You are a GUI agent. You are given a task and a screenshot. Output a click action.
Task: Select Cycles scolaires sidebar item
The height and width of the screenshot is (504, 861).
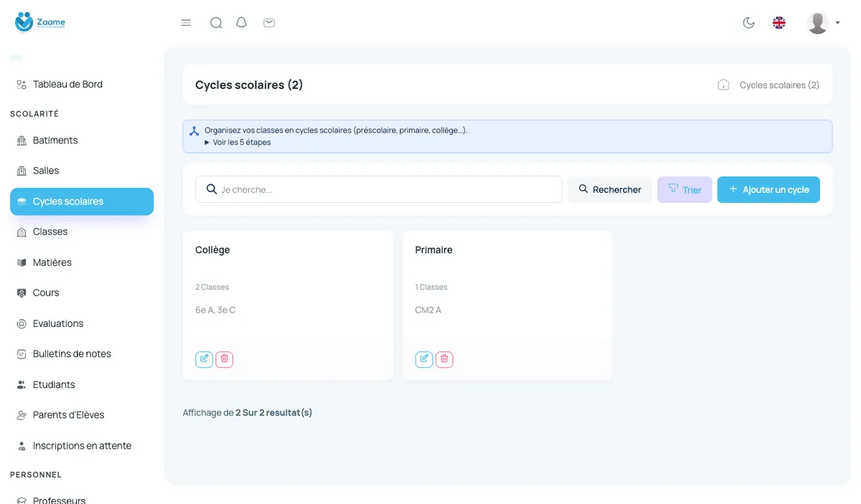(82, 201)
